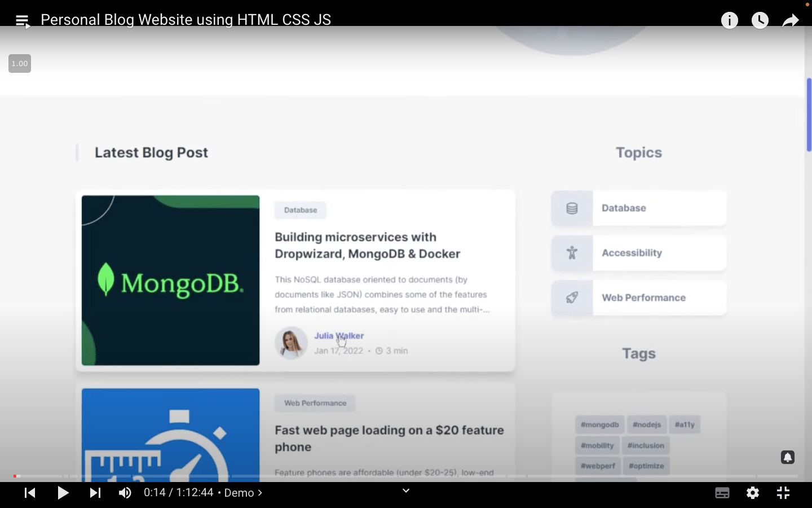This screenshot has height=508, width=812.
Task: Click the page vertical scrollbar
Action: 809,115
